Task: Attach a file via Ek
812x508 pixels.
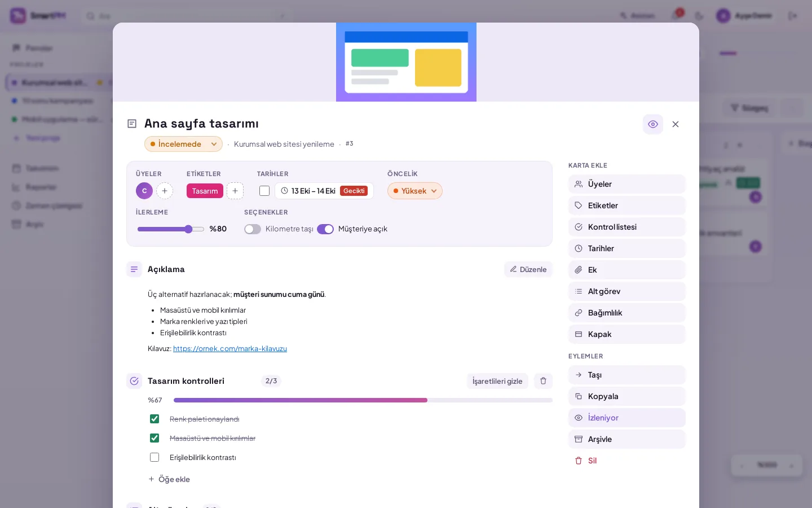Action: tap(627, 270)
